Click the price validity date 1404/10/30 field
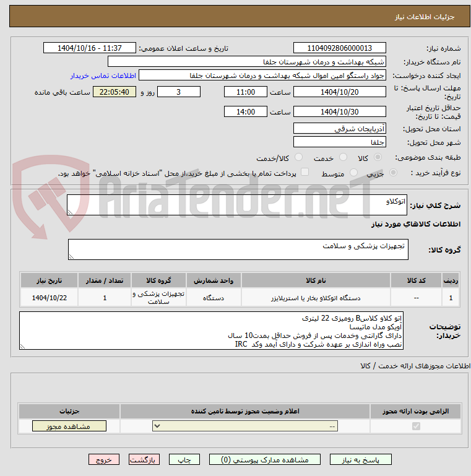 point(340,111)
